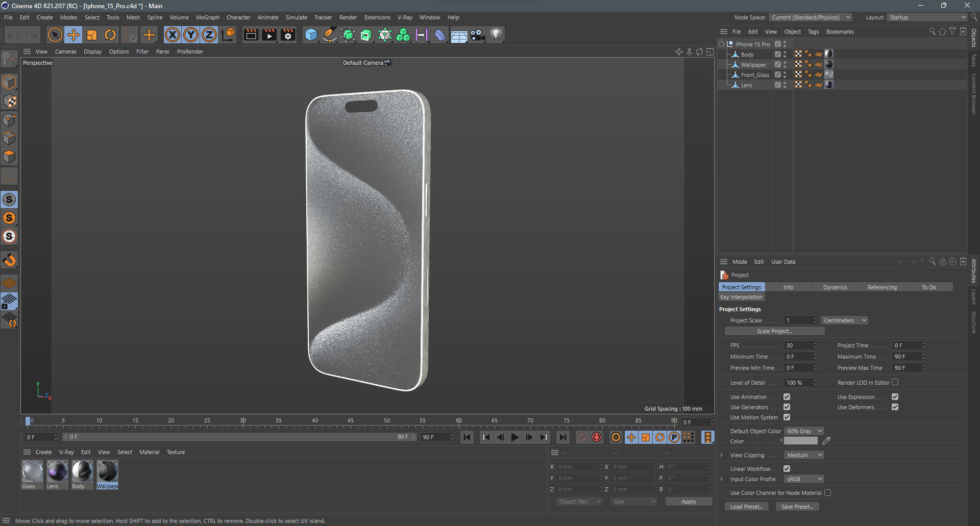980x526 pixels.
Task: Open Default Object Color dropdown
Action: 804,431
